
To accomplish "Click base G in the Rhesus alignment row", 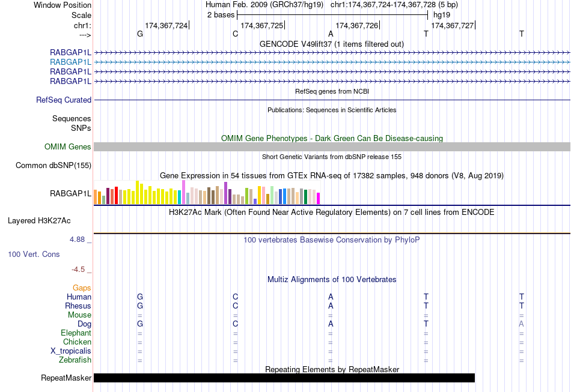I will [140, 306].
